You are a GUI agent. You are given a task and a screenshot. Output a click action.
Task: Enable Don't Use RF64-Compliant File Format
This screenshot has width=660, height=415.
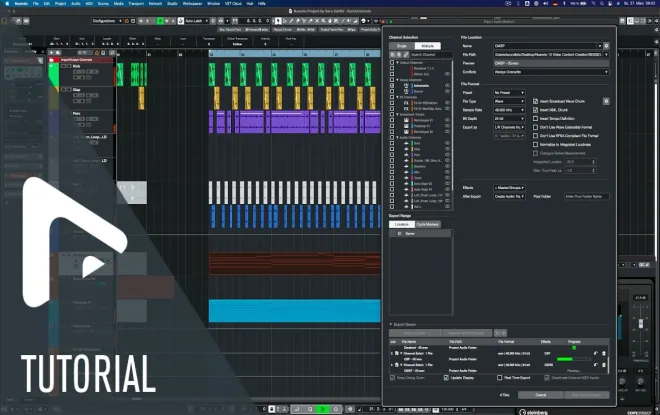tap(535, 136)
